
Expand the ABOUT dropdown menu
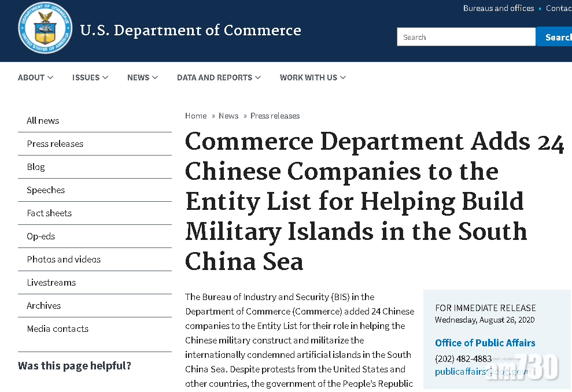click(35, 77)
